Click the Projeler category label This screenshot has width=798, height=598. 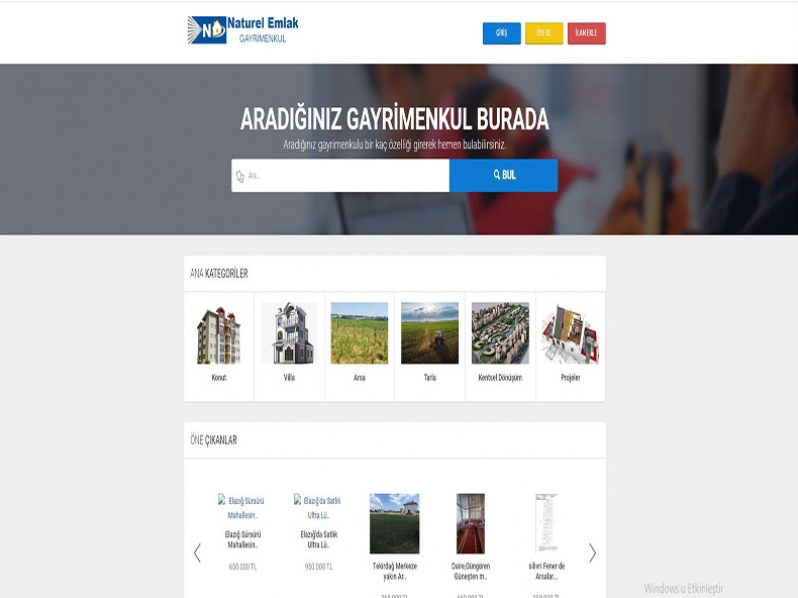(571, 378)
